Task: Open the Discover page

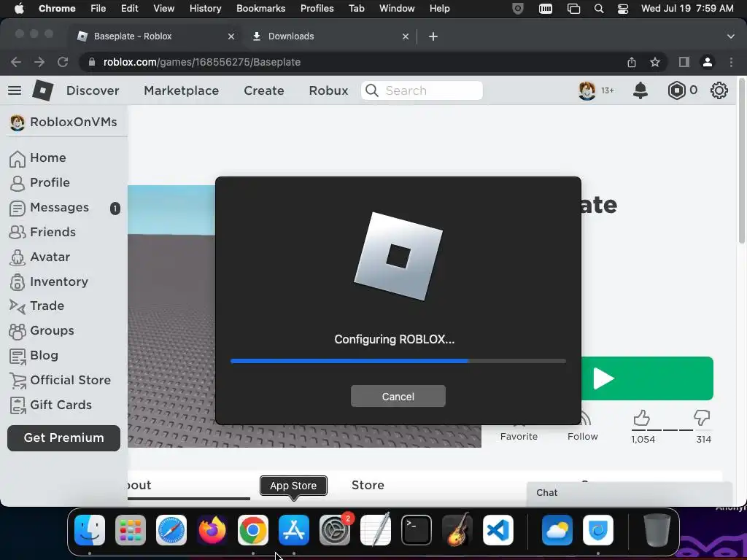Action: 93,90
